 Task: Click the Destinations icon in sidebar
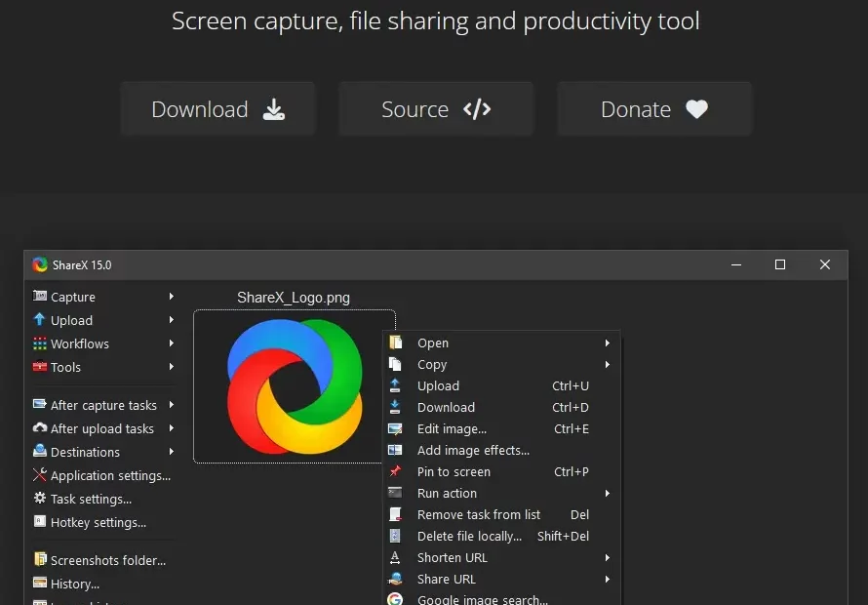(x=39, y=451)
